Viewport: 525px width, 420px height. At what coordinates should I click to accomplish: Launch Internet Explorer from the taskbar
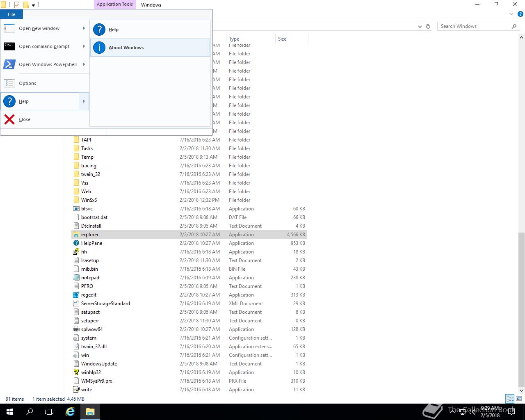[71, 412]
